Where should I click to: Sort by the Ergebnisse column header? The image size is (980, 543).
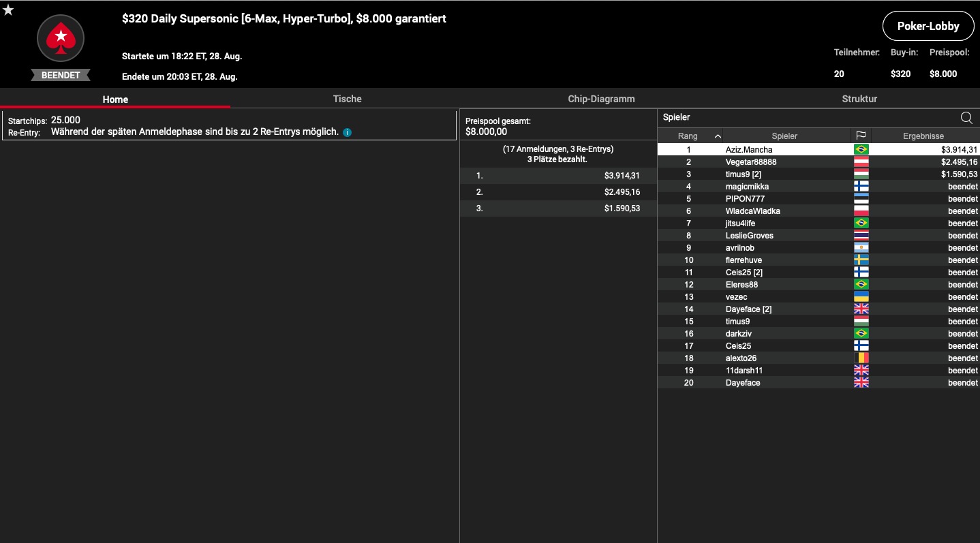(923, 136)
